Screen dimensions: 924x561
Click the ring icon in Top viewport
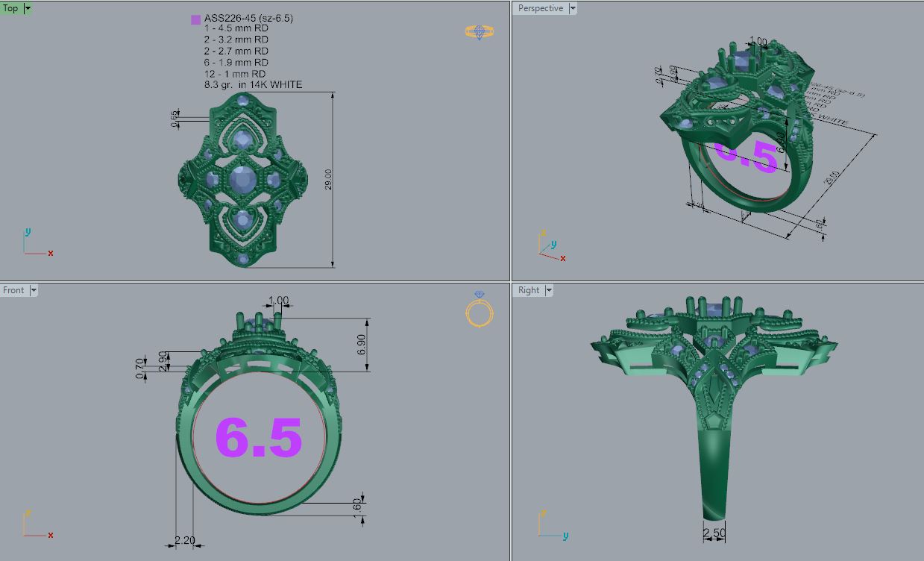coord(479,32)
